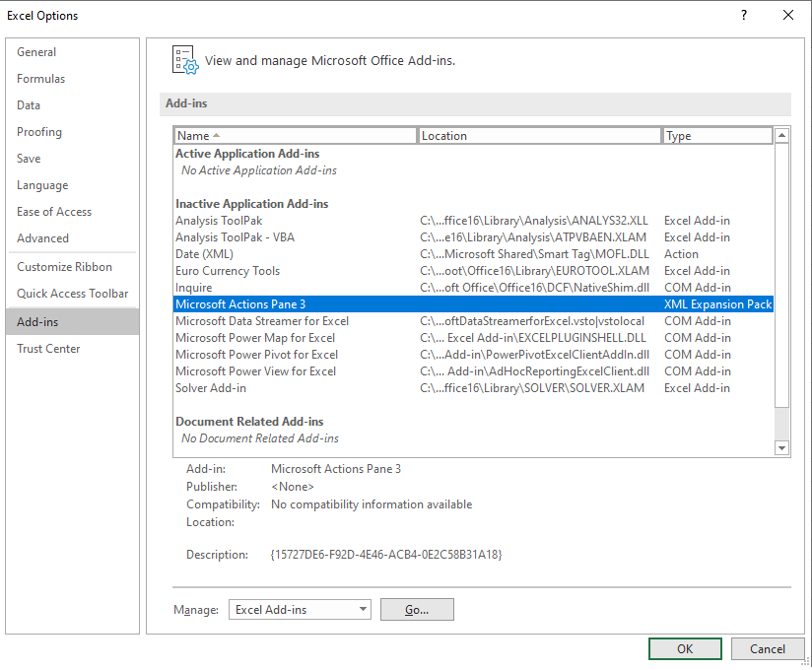Select the Add-ins category in sidebar
This screenshot has width=812, height=670.
click(73, 321)
